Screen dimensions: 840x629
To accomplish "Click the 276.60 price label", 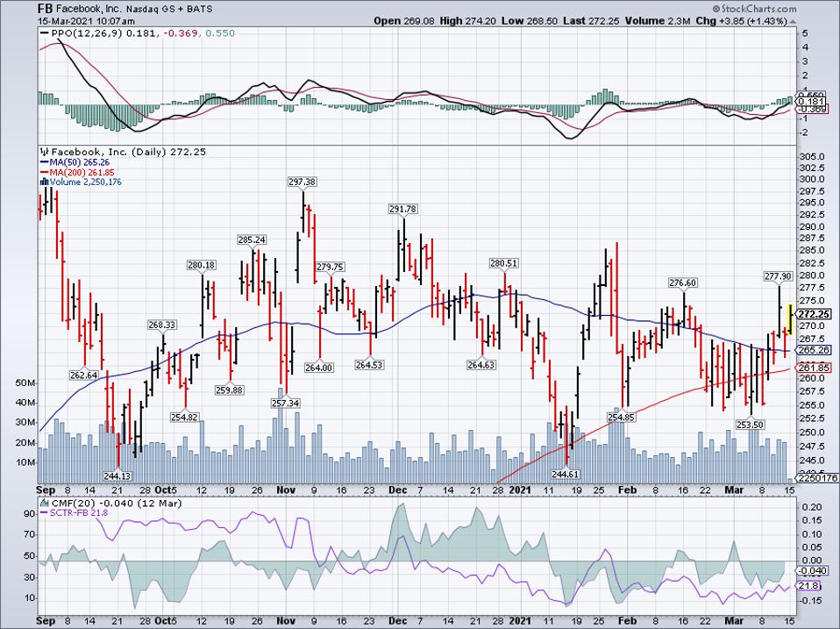I will 683,282.
